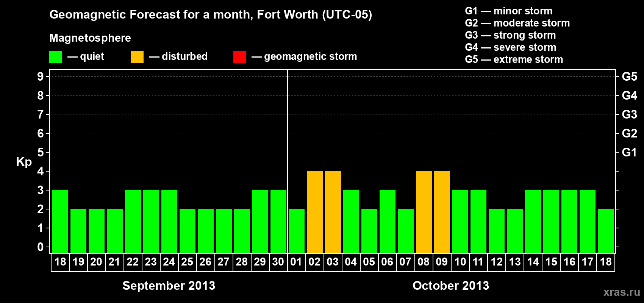
Task: Click the 'G2 — moderate storm' legend line
Action: coord(517,23)
